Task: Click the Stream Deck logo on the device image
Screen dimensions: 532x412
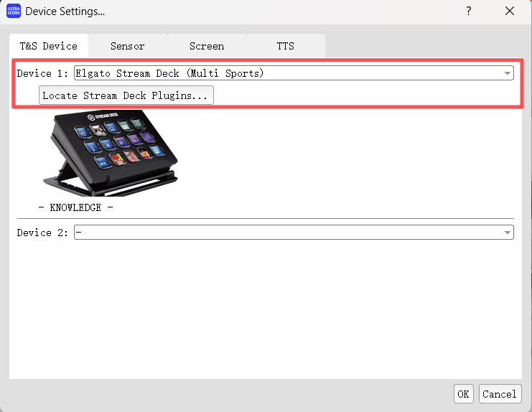Action: coord(101,116)
